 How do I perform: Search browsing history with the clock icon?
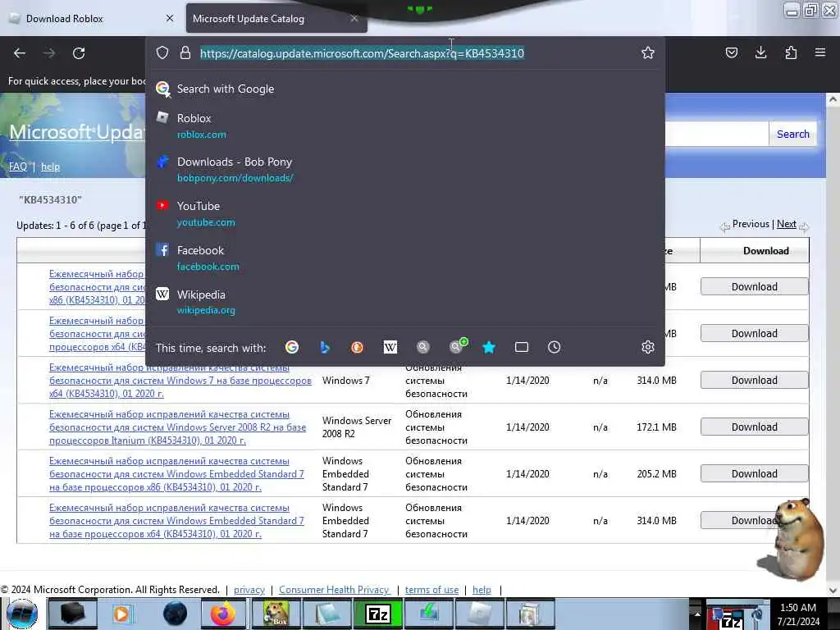pyautogui.click(x=554, y=347)
